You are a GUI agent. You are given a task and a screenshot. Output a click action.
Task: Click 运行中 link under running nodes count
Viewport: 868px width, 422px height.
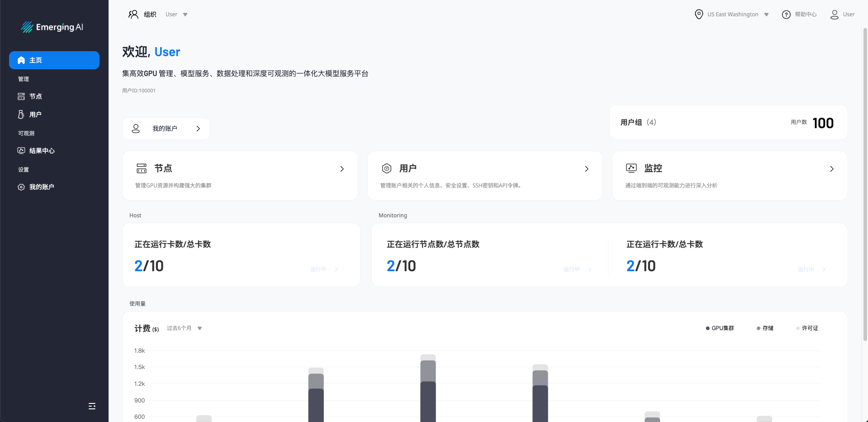tap(572, 269)
